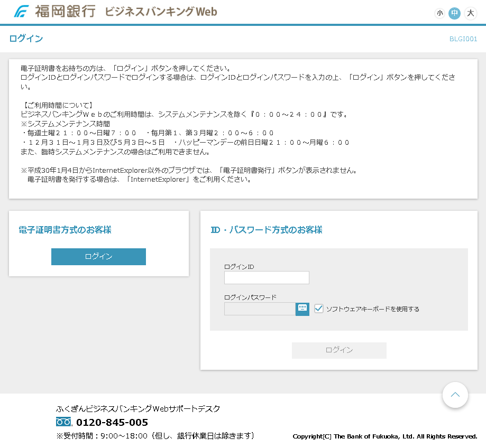Click the Fukuoka Bank logo icon
The width and height of the screenshot is (486, 448).
21,12
